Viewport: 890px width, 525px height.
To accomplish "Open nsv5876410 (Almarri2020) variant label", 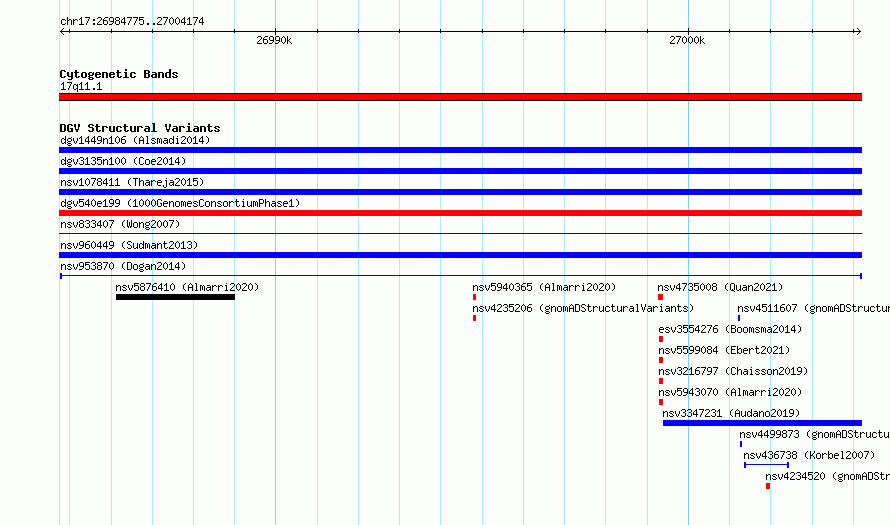I will tap(187, 287).
